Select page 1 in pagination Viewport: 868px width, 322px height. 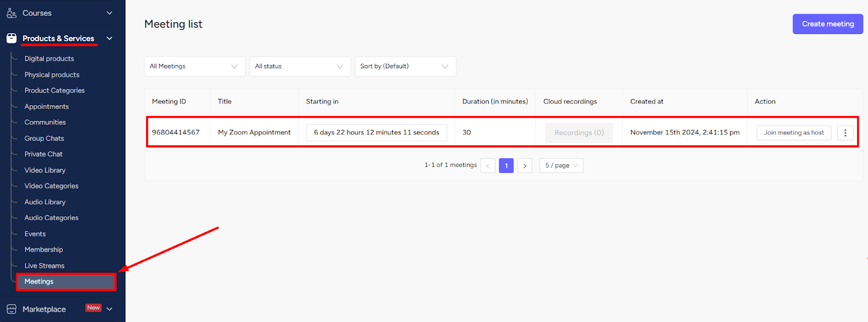506,166
